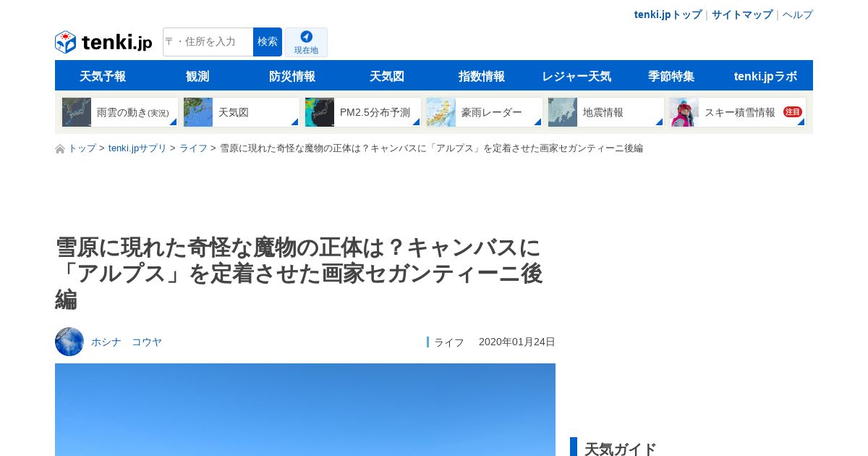Open ヘルプ link
Screen dimensions: 868x456
coord(798,14)
